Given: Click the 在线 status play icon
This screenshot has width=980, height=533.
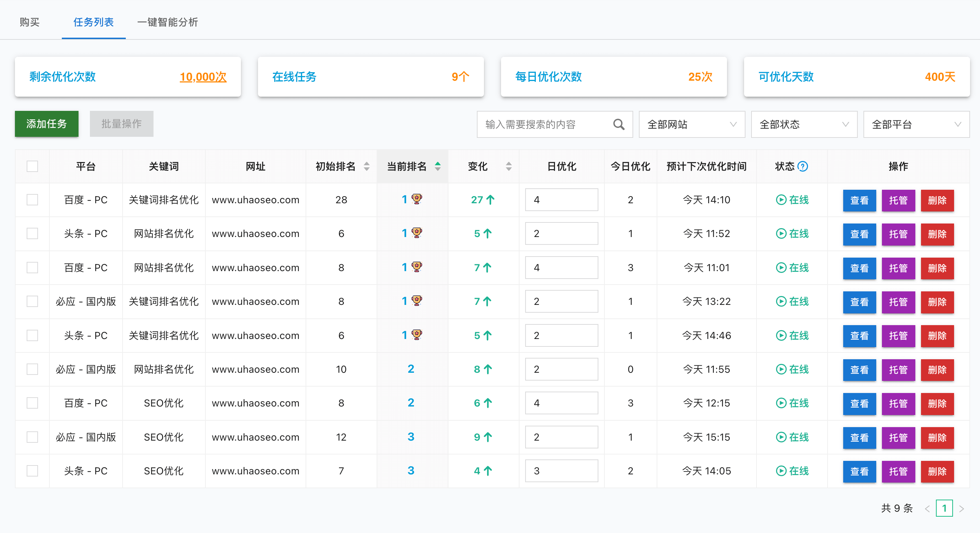Looking at the screenshot, I should (781, 200).
